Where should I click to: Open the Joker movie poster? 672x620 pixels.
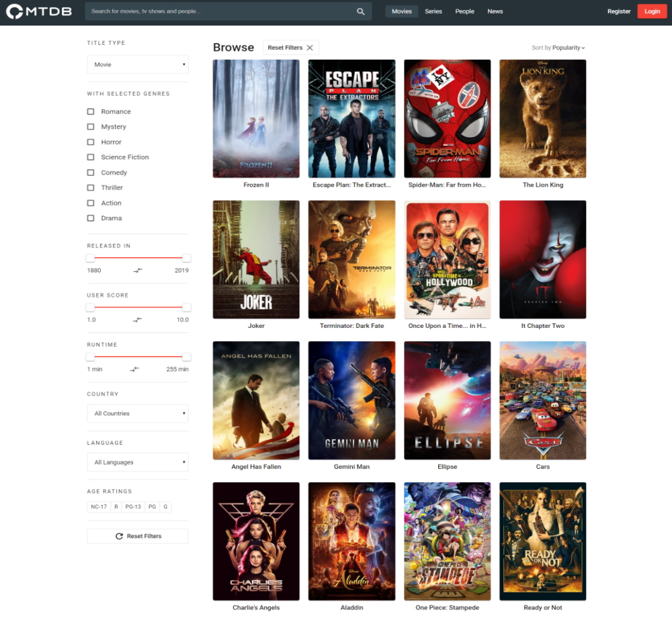pos(256,260)
